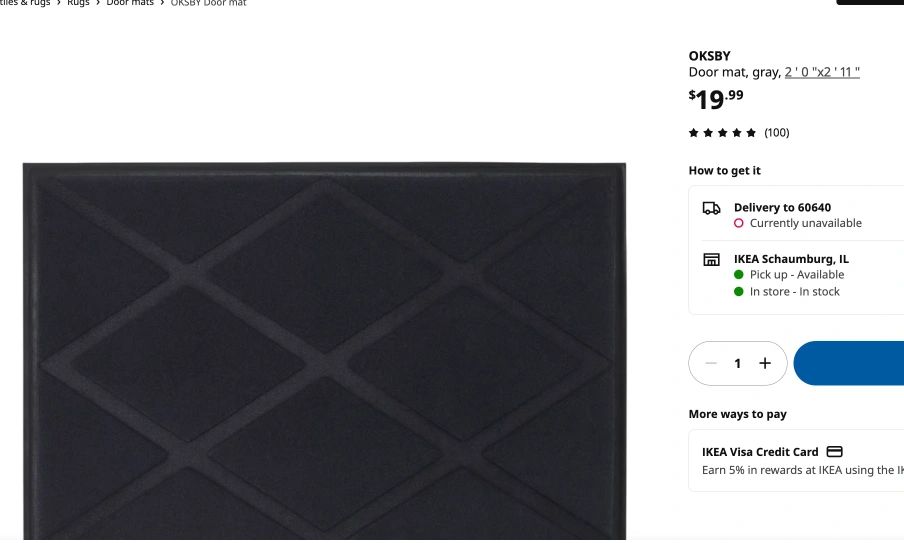This screenshot has height=543, width=904.
Task: Increase quantity with the plus icon
Action: click(x=764, y=363)
